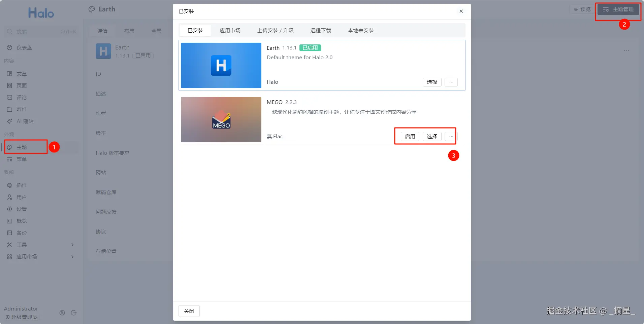Viewport: 644px width, 324px height.
Task: Click the 超级管理员 role badge
Action: click(x=22, y=317)
